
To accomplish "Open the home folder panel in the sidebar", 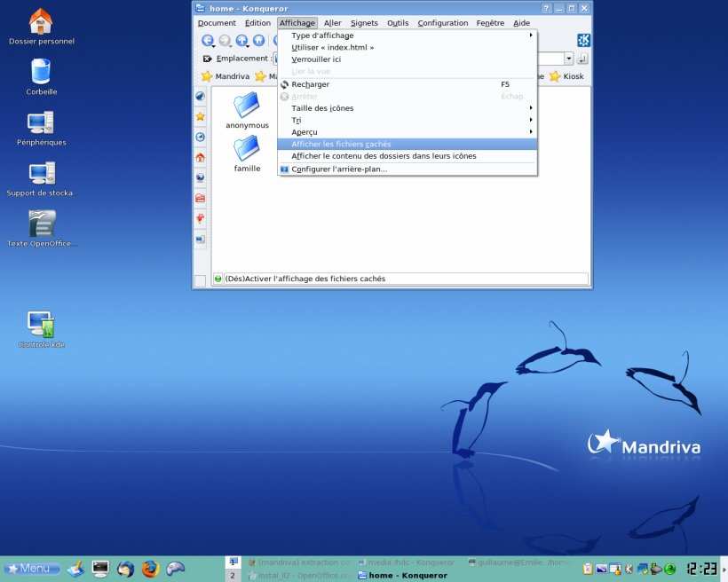I will (x=200, y=157).
